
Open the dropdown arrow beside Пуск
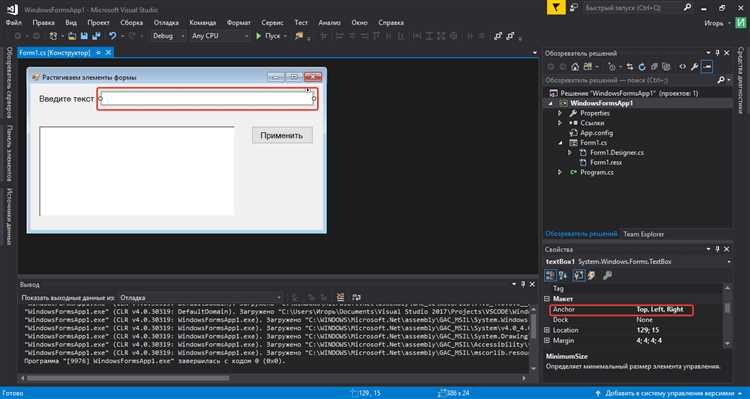point(286,36)
